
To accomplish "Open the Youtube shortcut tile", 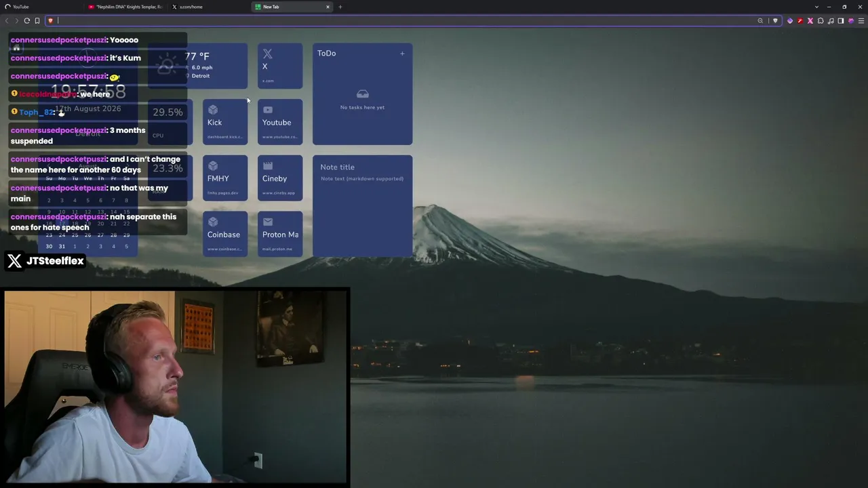I will (280, 122).
